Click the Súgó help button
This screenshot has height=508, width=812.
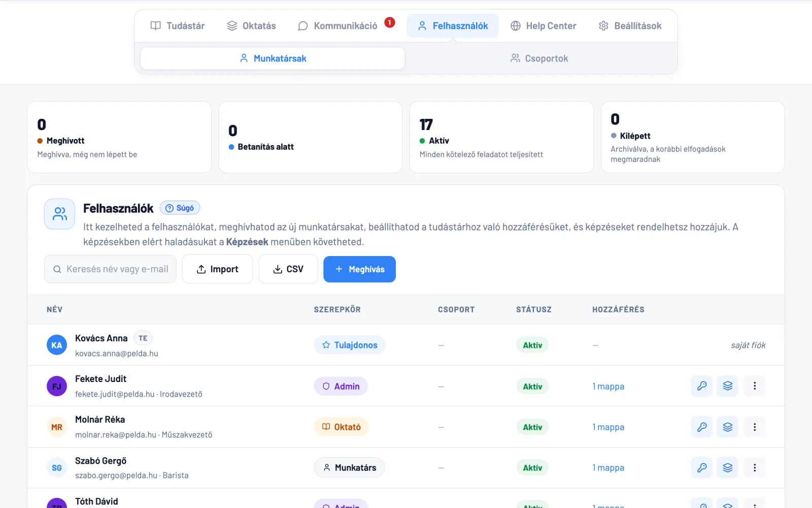pyautogui.click(x=180, y=208)
